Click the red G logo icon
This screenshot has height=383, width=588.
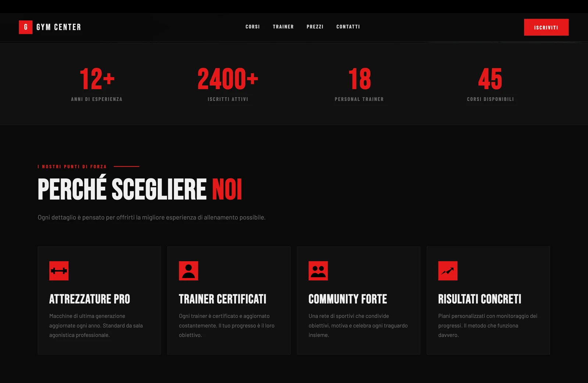click(x=26, y=27)
